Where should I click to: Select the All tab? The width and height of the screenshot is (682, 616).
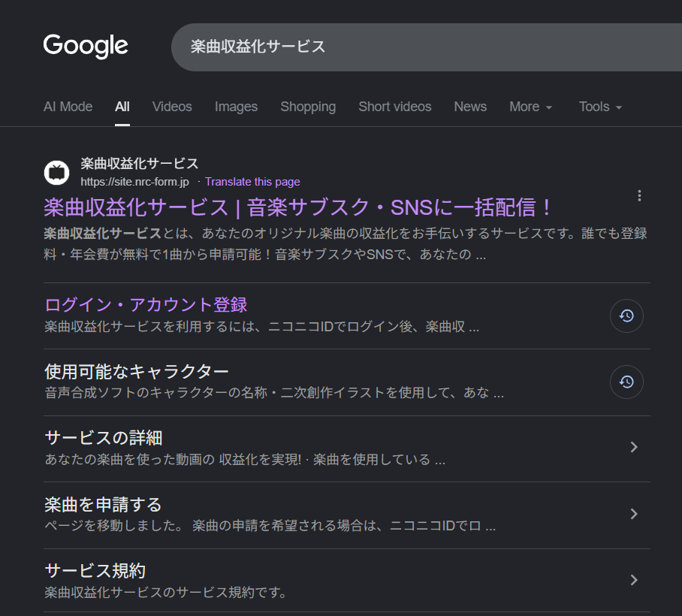(122, 107)
